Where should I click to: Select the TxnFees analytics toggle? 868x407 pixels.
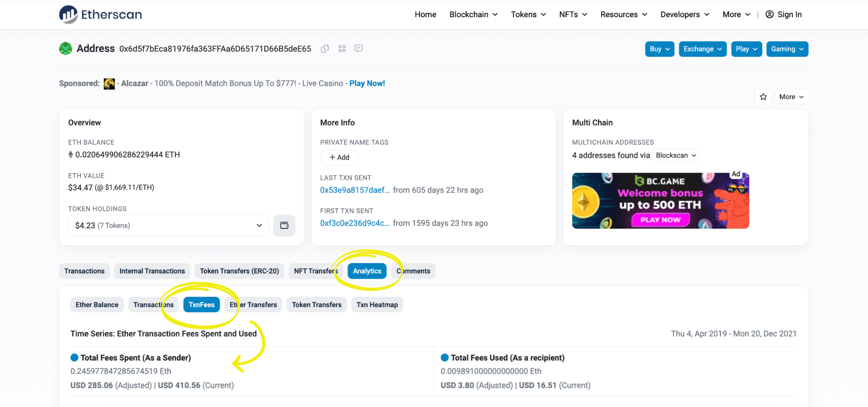[202, 304]
